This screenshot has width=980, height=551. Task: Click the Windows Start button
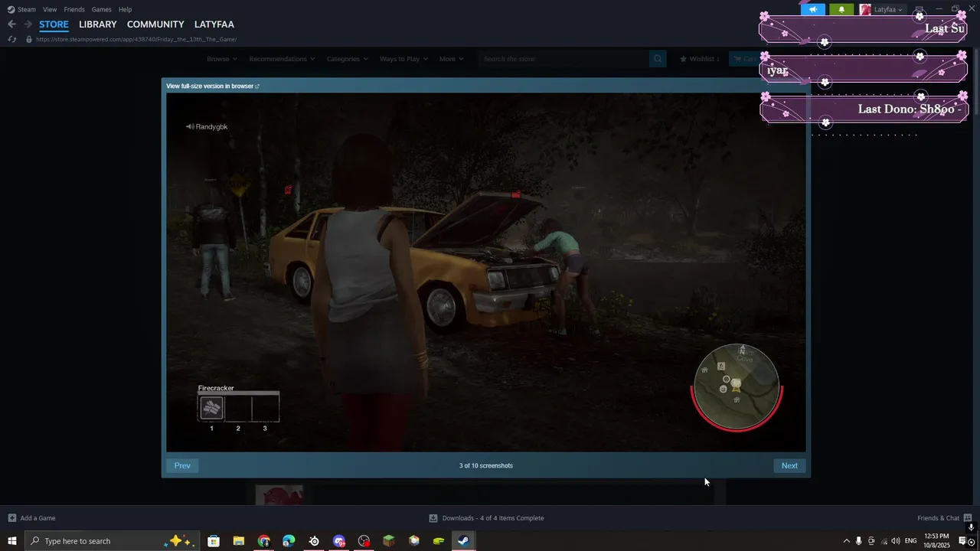coord(12,541)
